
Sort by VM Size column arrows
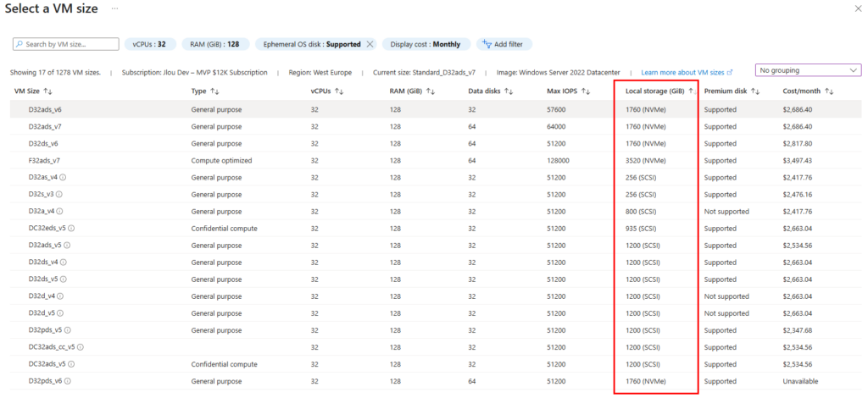[x=47, y=91]
